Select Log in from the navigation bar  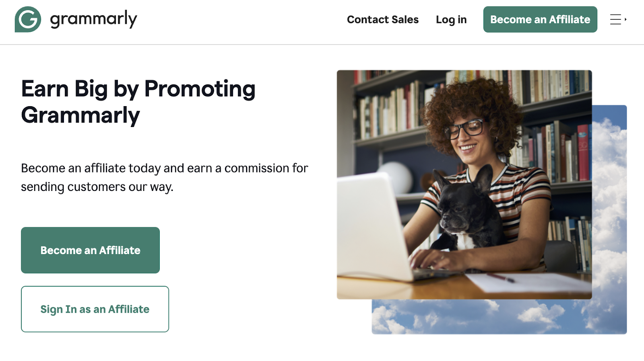tap(451, 19)
